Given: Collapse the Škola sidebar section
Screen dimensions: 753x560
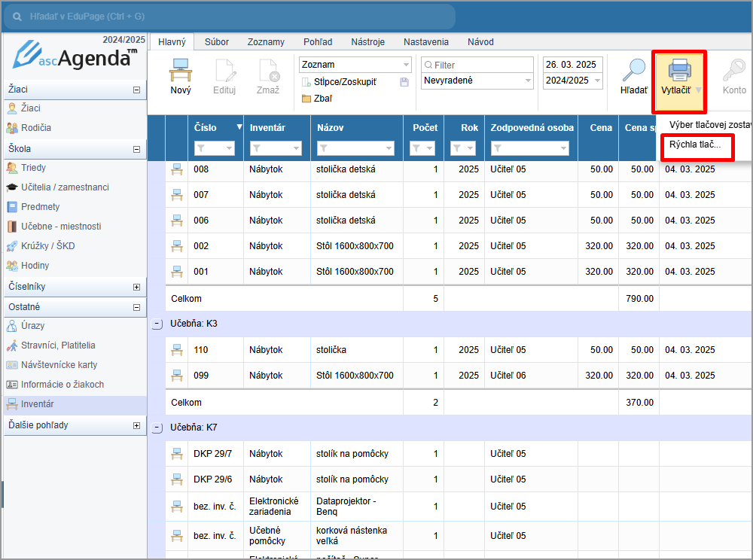Looking at the screenshot, I should click(136, 149).
